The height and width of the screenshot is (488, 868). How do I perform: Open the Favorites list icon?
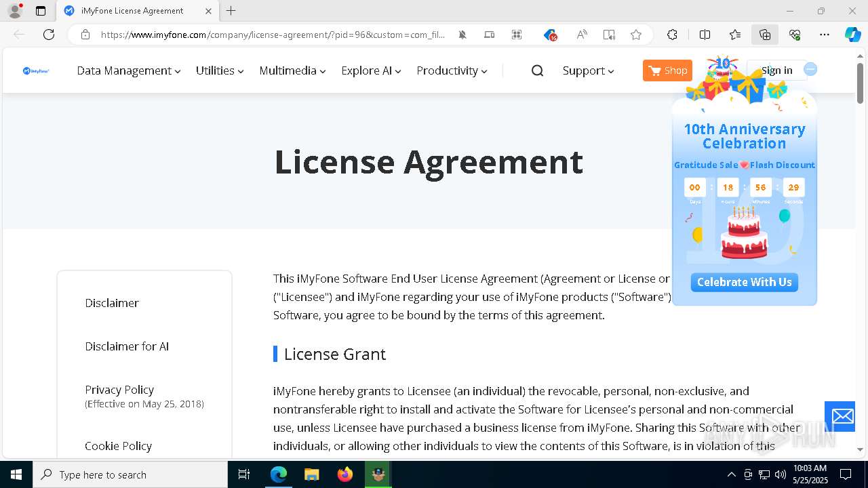735,35
